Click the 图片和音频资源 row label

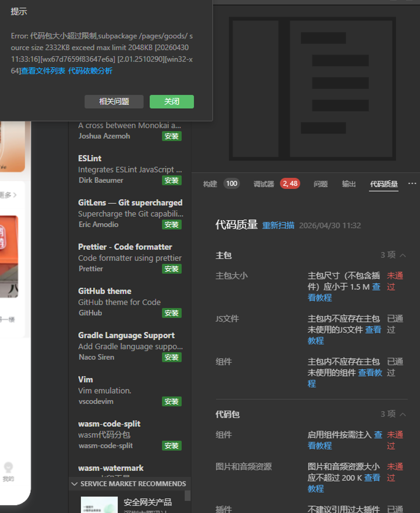(244, 467)
